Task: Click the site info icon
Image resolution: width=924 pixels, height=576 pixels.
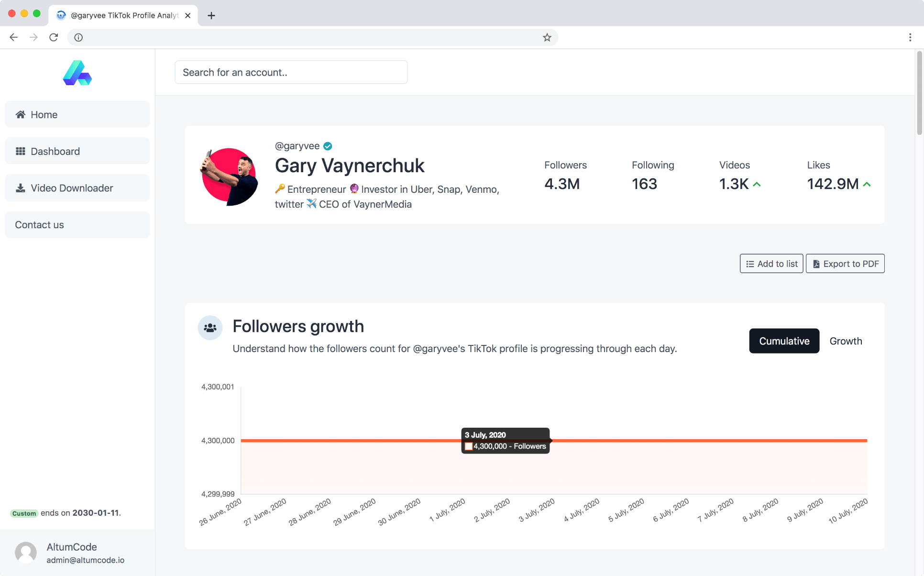Action: pos(78,37)
